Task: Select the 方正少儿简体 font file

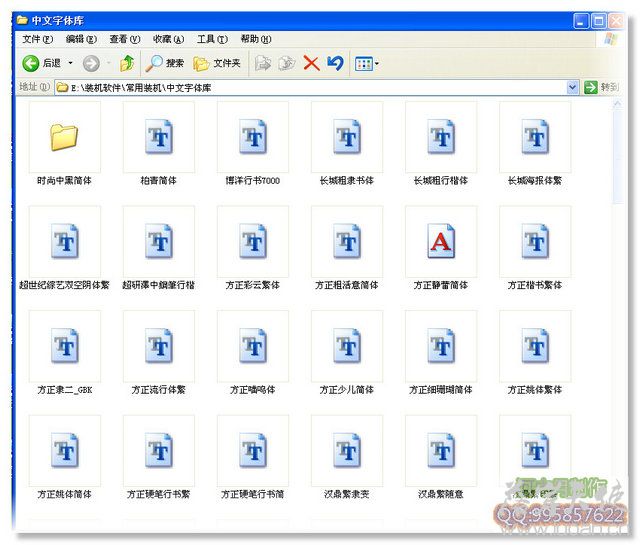Action: [347, 353]
